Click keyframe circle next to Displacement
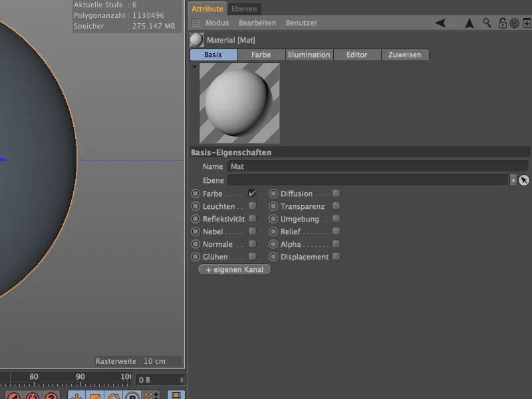 pyautogui.click(x=273, y=257)
